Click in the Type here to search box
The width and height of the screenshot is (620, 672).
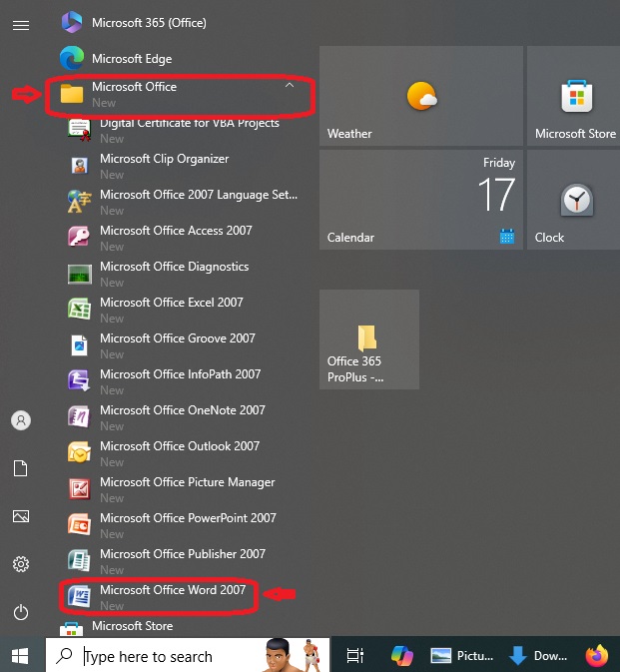tap(188, 656)
